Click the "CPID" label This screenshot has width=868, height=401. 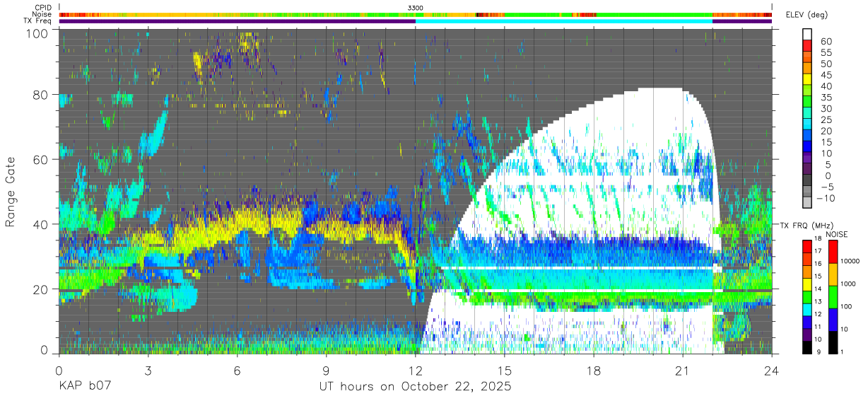pos(42,8)
